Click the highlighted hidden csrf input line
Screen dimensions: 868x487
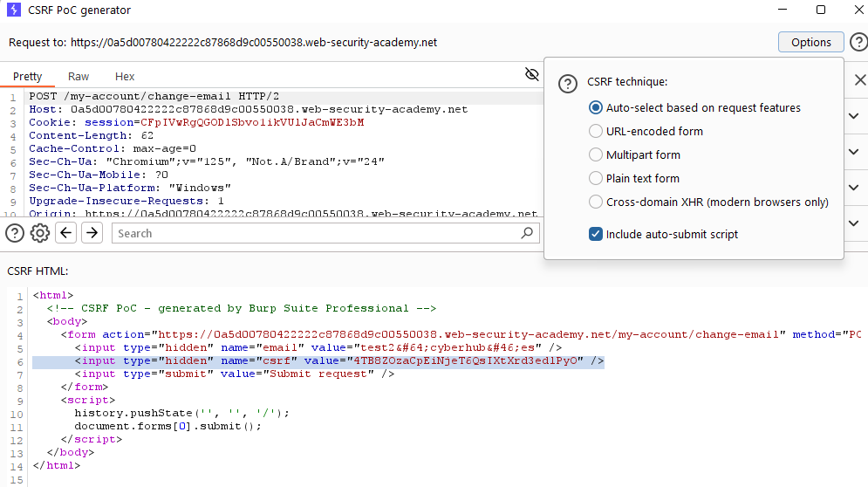pyautogui.click(x=318, y=361)
